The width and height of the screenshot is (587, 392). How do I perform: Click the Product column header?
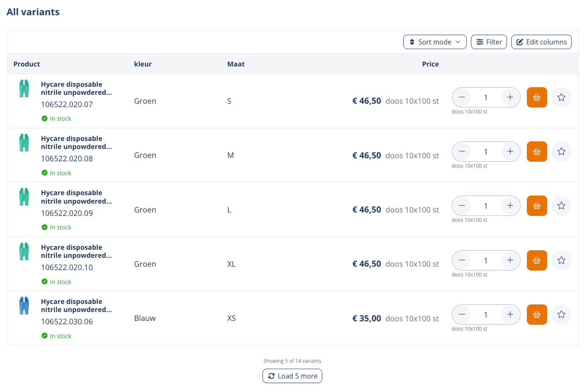pyautogui.click(x=27, y=64)
